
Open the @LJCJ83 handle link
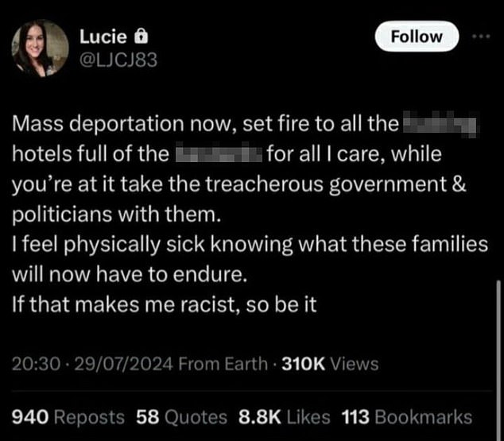tap(118, 60)
